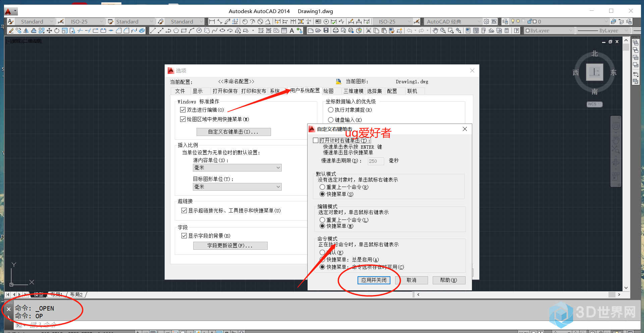Open the QuickCalc calculator icon
This screenshot has width=644, height=333.
click(x=507, y=31)
